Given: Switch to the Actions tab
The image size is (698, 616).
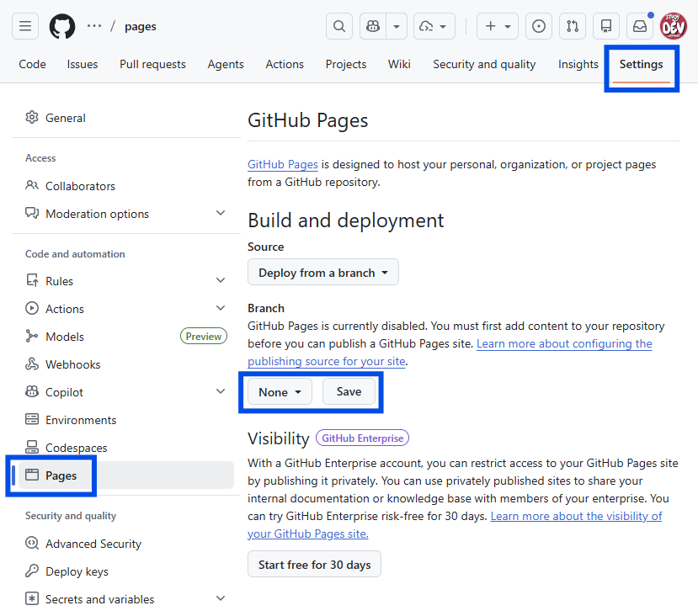Looking at the screenshot, I should 285,64.
